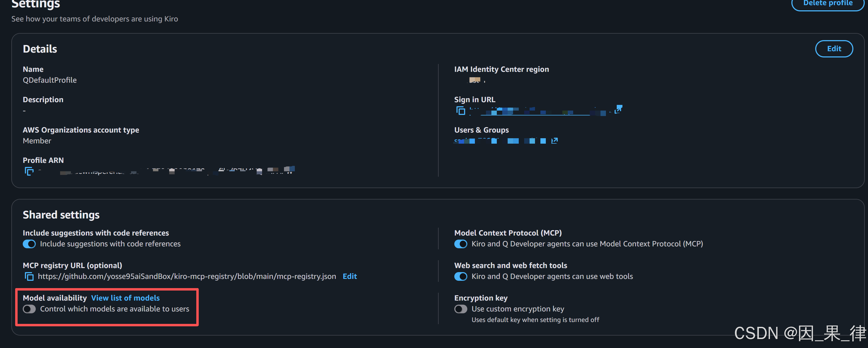
Task: Click the QDefaultProfile name value
Action: 50,80
